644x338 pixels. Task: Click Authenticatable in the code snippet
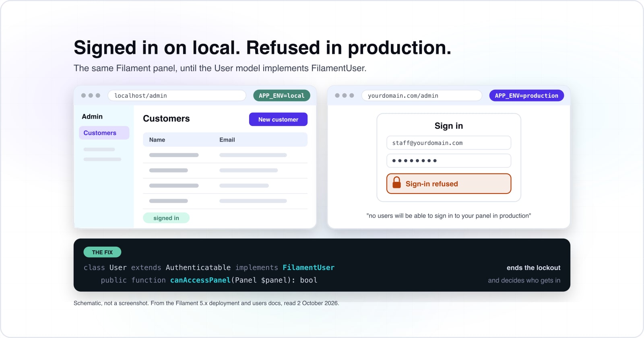coord(198,268)
